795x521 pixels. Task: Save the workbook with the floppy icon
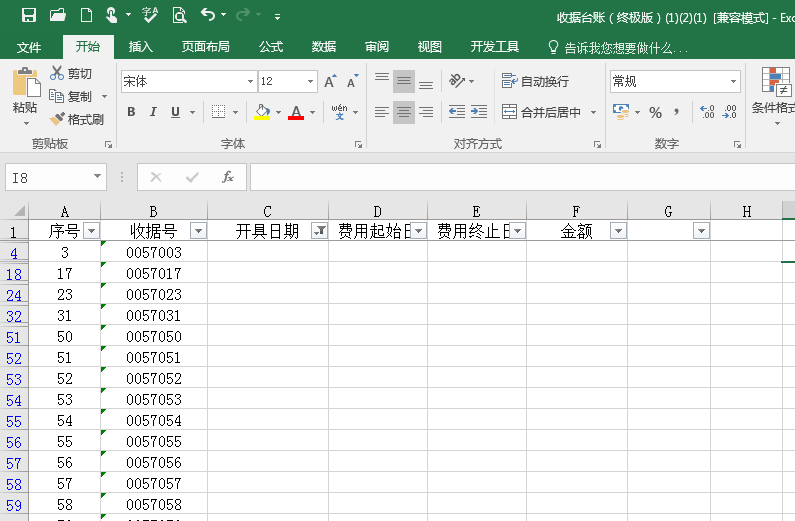tap(29, 15)
